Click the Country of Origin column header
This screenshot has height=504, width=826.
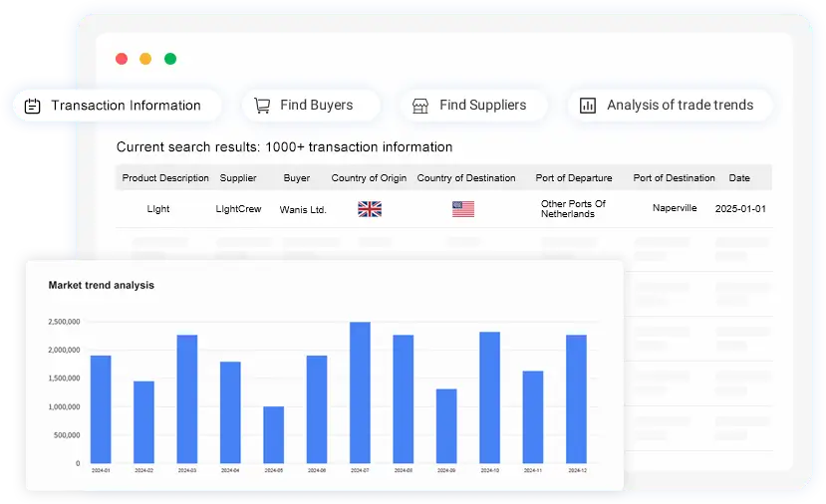(369, 178)
